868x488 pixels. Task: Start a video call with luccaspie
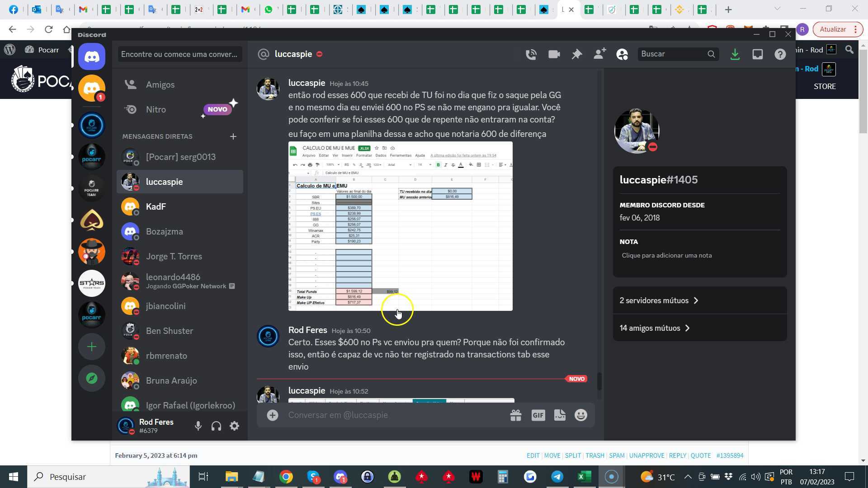pyautogui.click(x=554, y=54)
